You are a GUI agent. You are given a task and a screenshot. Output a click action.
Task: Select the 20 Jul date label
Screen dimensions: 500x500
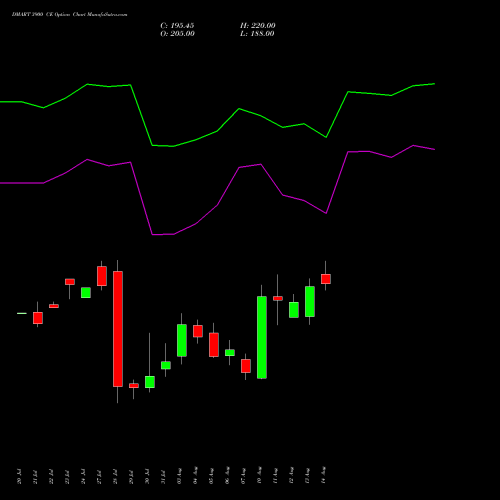[19, 477]
